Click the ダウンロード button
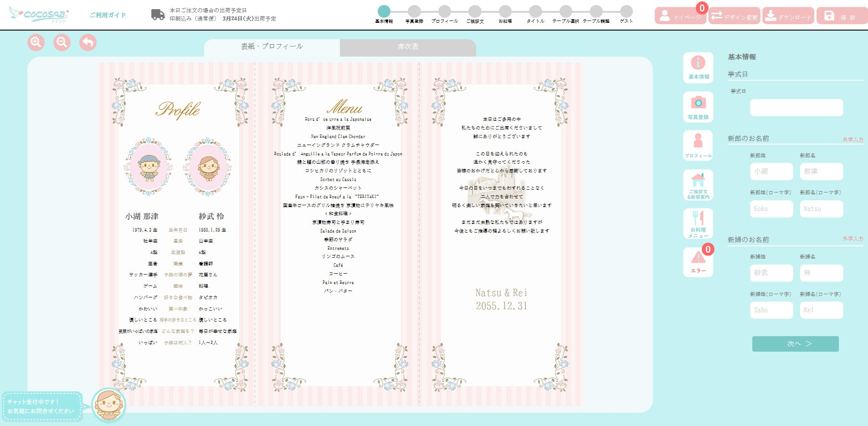Viewport: 868px width, 426px height. point(788,15)
